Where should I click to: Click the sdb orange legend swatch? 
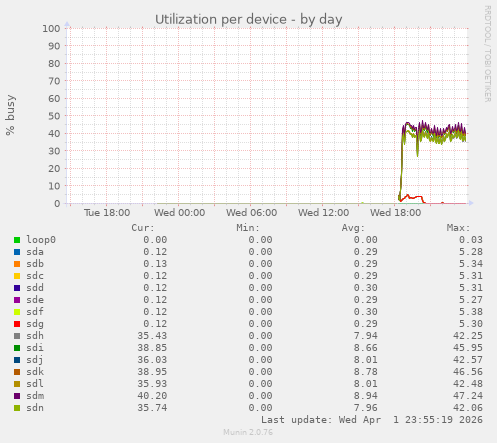[17, 264]
